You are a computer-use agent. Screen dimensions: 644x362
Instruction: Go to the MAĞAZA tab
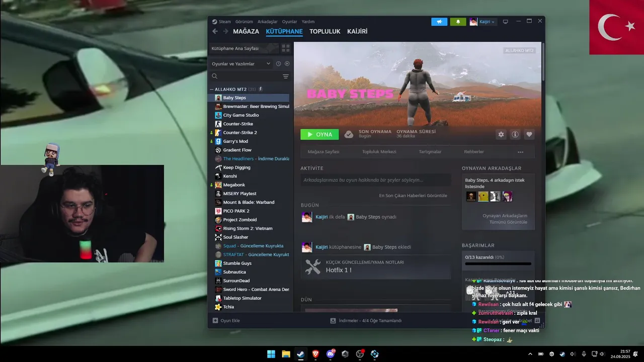tap(246, 31)
